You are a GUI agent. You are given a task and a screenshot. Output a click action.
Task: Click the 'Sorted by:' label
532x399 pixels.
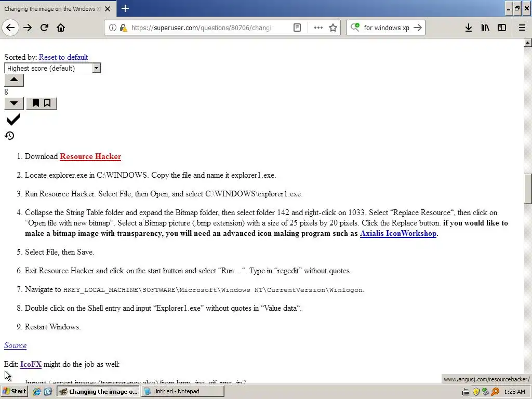tap(20, 57)
